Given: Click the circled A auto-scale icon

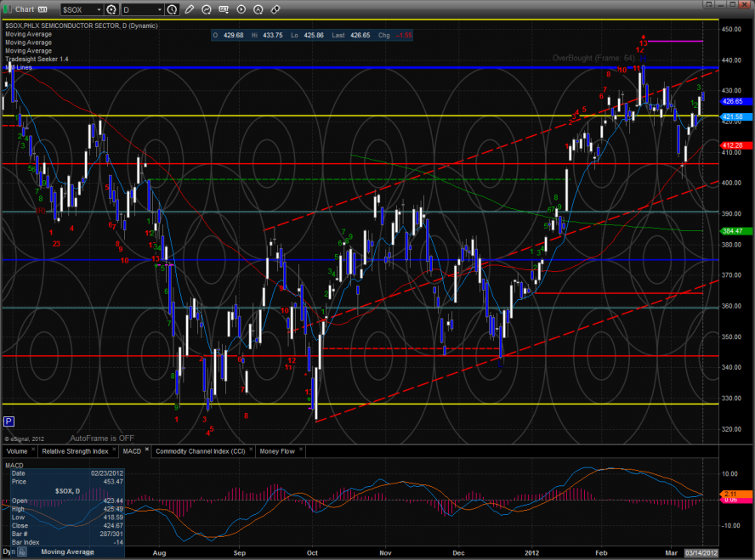Looking at the screenshot, I should 258,9.
